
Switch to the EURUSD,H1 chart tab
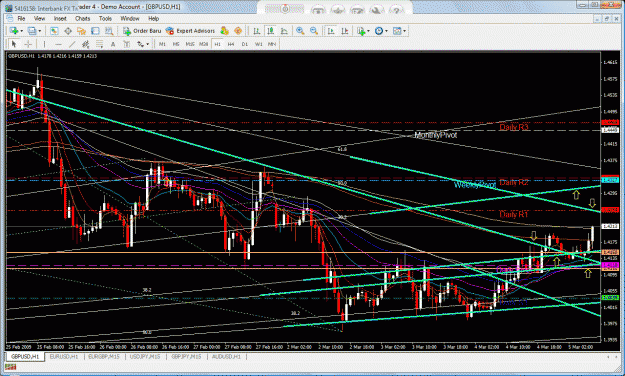(64, 356)
